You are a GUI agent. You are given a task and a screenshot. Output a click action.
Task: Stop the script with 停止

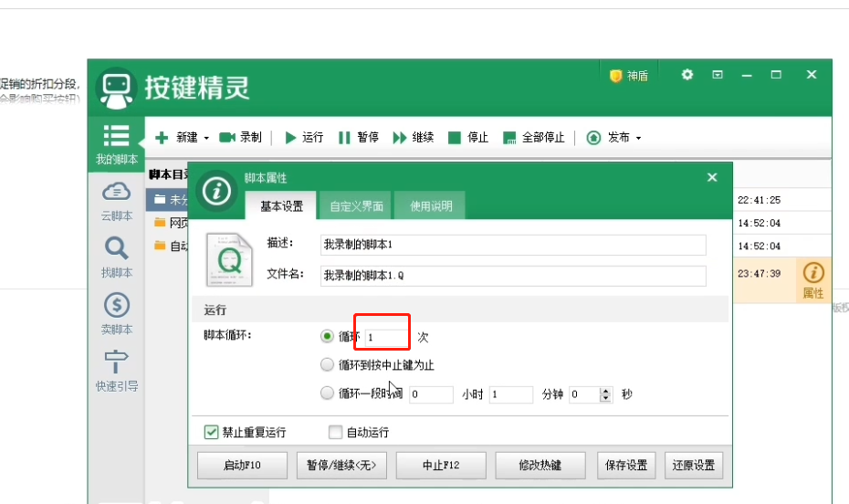468,138
